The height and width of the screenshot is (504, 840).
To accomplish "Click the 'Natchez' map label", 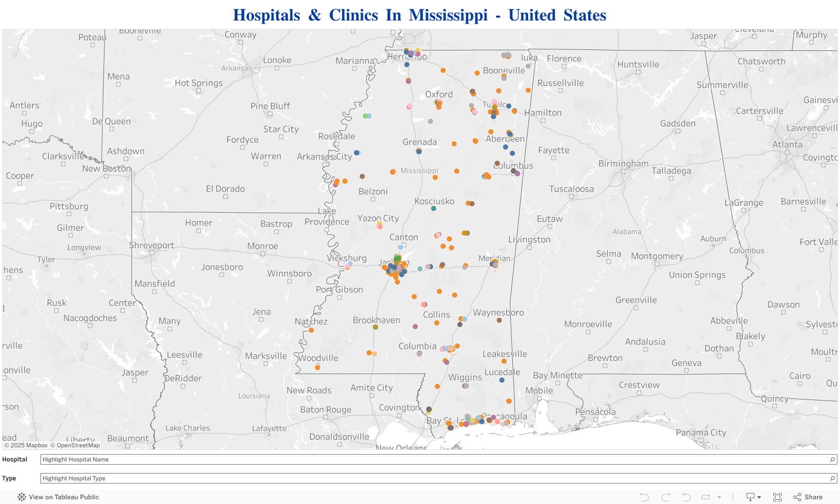I will point(311,321).
